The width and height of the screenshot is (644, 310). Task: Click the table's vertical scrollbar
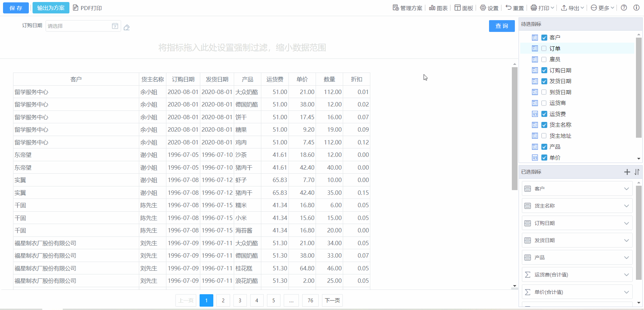(515, 128)
